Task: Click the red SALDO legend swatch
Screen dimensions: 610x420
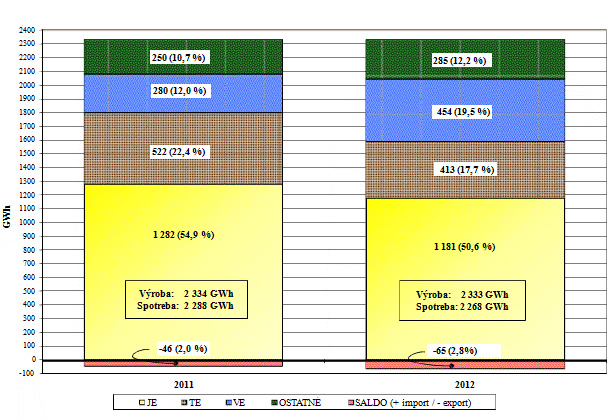Action: [x=351, y=402]
